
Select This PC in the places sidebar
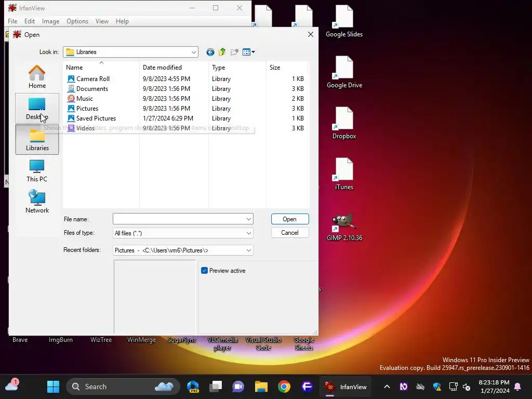pyautogui.click(x=37, y=171)
